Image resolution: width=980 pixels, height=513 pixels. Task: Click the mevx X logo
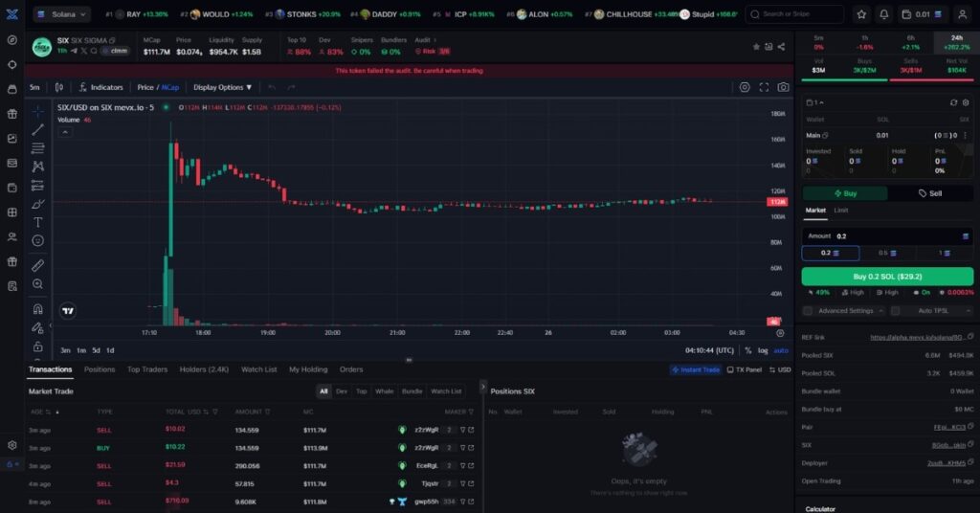(x=11, y=13)
